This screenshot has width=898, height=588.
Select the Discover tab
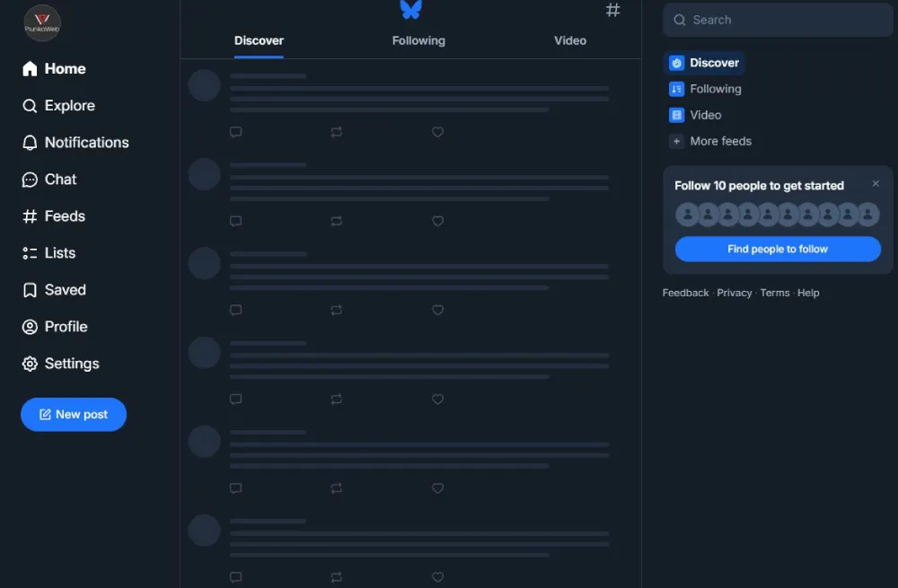click(259, 40)
